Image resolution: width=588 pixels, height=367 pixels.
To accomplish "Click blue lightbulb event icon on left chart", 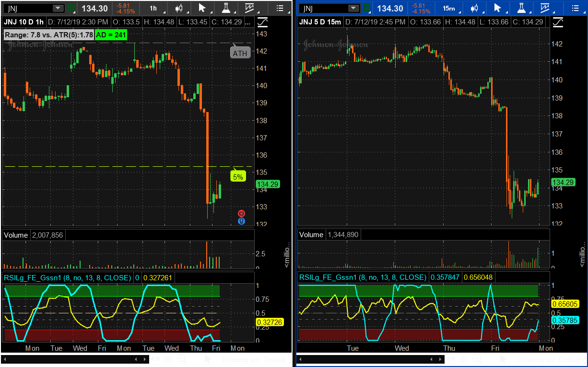I will [x=241, y=221].
